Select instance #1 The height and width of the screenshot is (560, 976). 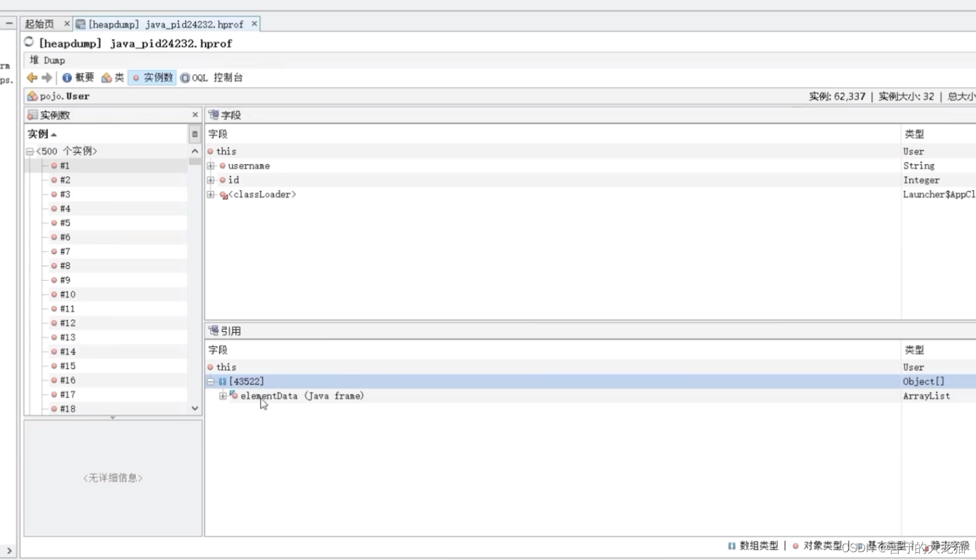[x=106, y=166]
